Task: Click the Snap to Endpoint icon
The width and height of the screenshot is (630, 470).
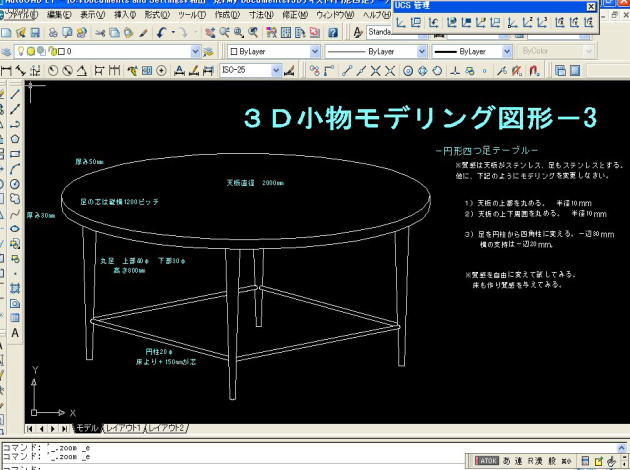Action: (x=346, y=71)
